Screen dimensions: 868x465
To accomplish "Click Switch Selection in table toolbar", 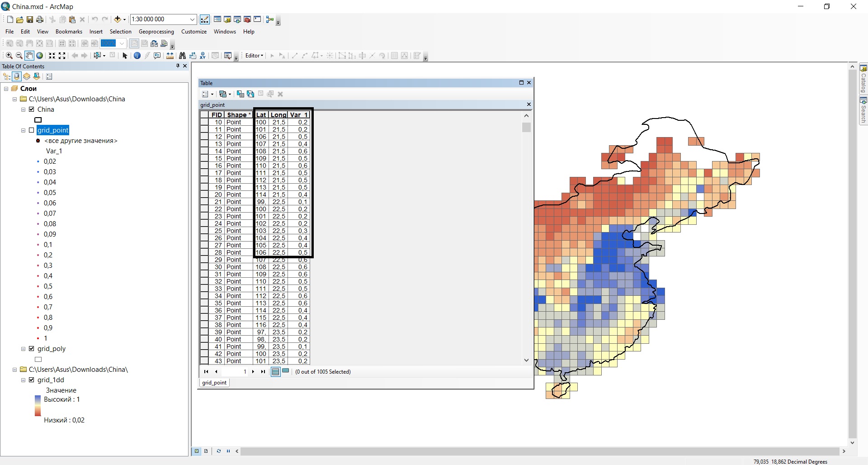I will [x=250, y=94].
